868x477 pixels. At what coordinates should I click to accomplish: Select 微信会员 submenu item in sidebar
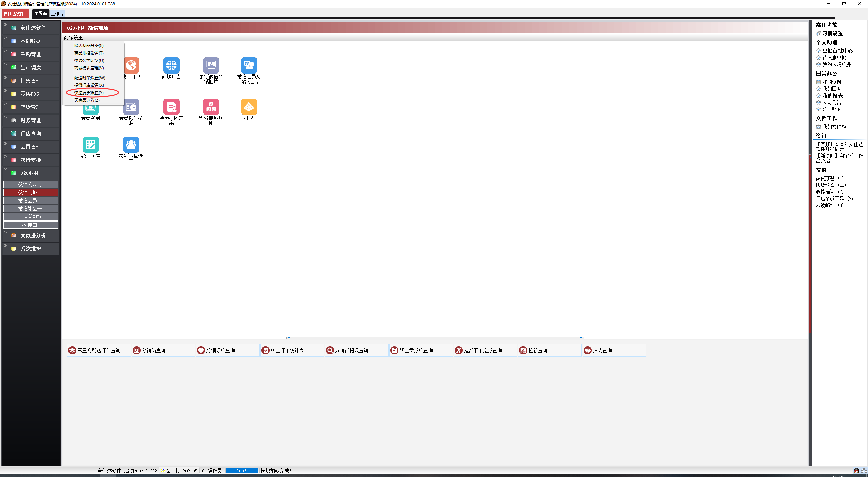coord(31,201)
